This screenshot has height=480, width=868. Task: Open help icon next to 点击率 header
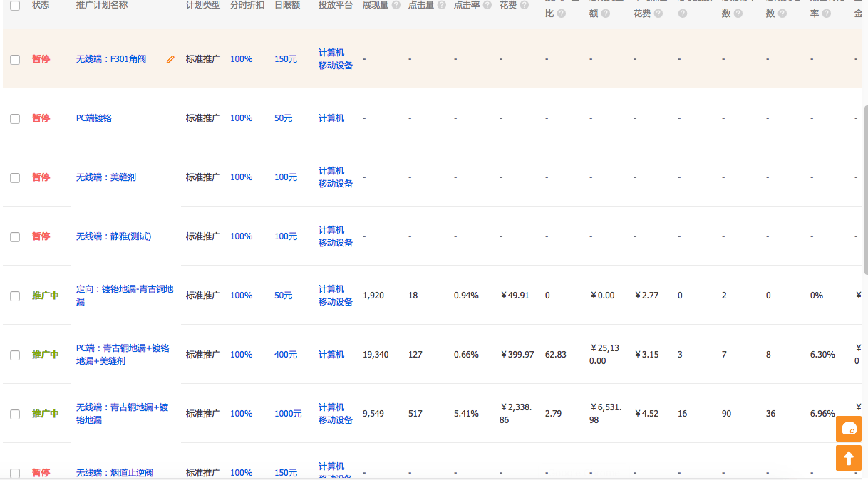point(487,5)
